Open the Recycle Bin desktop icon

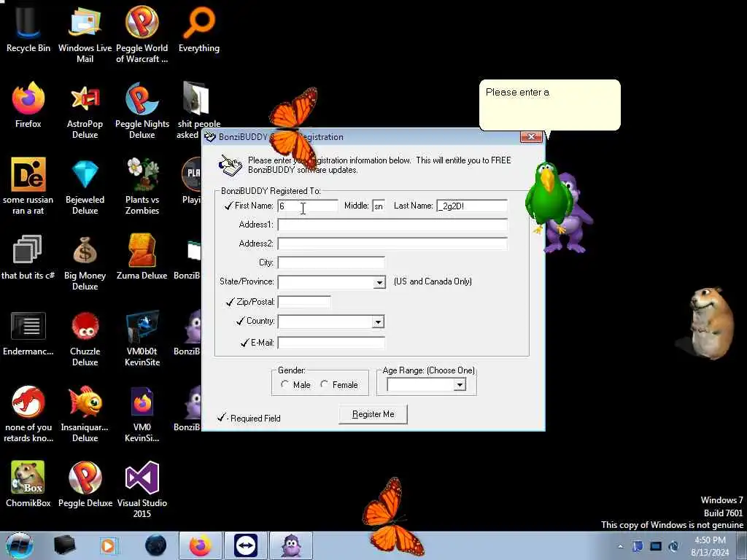28,29
